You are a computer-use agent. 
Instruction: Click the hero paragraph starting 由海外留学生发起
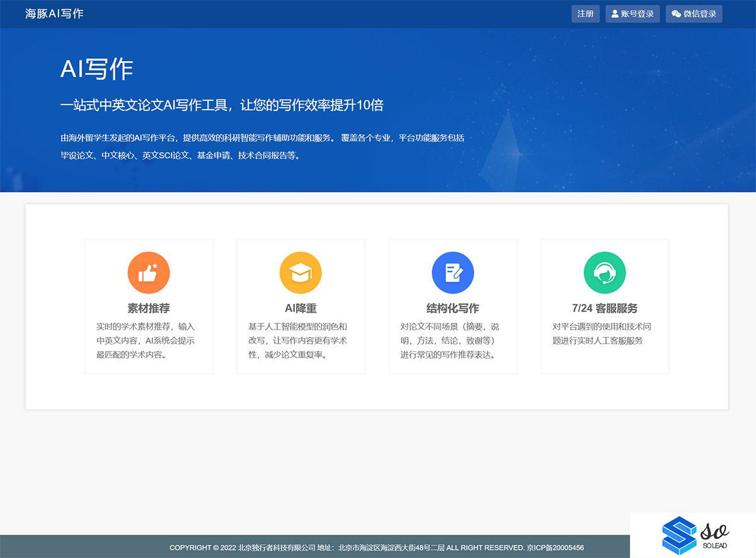pos(262,146)
